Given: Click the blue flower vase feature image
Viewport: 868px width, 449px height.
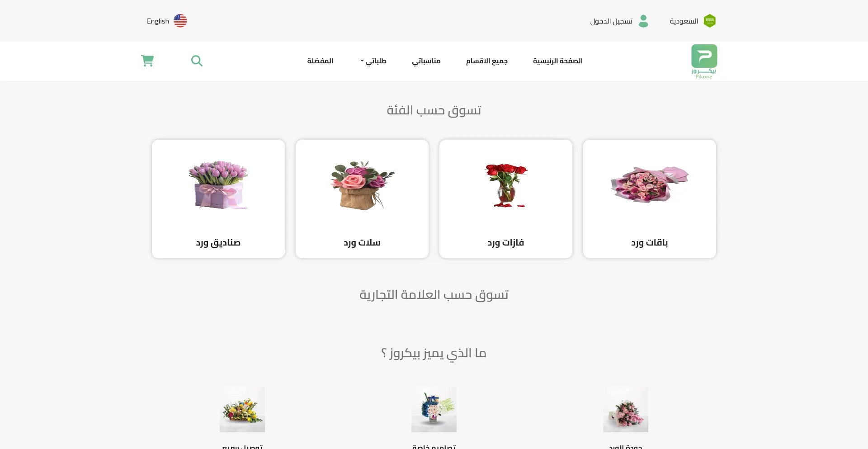Looking at the screenshot, I should click(x=434, y=410).
